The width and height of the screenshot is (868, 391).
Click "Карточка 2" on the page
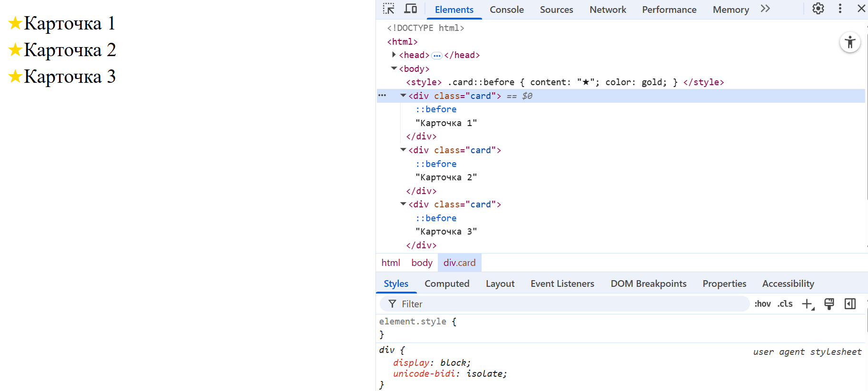pyautogui.click(x=69, y=50)
